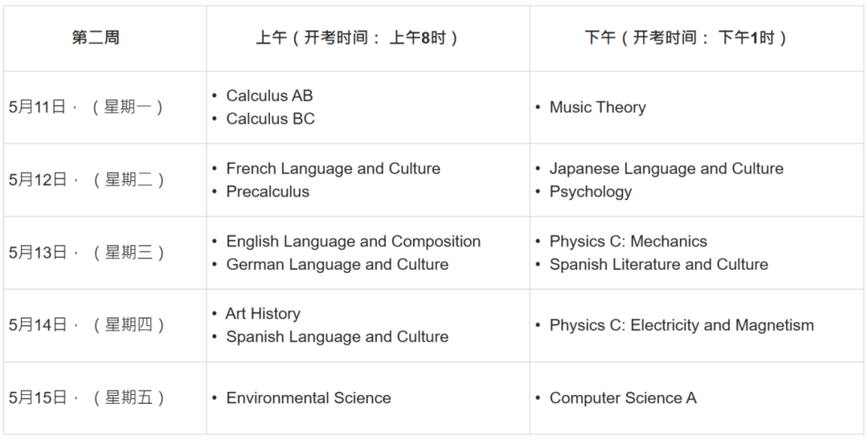Click English Language and Composition
Image resolution: width=868 pixels, height=440 pixels.
(x=353, y=242)
